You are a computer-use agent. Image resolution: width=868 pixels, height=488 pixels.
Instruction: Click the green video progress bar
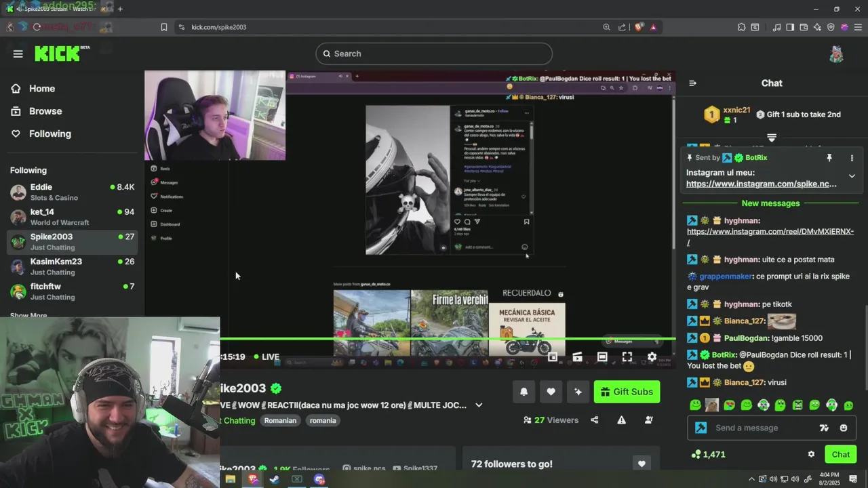pos(448,339)
